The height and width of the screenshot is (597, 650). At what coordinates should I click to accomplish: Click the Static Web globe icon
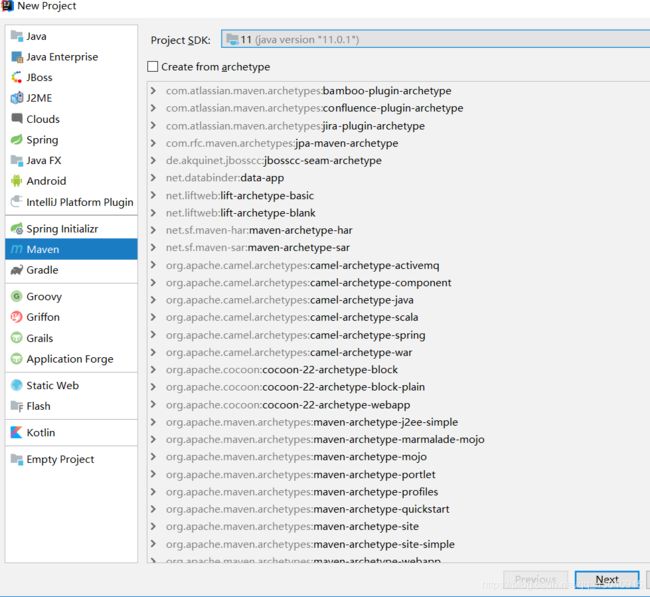[x=17, y=385]
